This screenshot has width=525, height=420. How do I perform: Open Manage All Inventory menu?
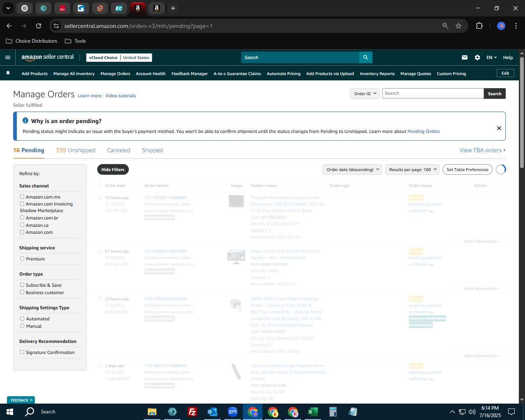click(x=74, y=73)
